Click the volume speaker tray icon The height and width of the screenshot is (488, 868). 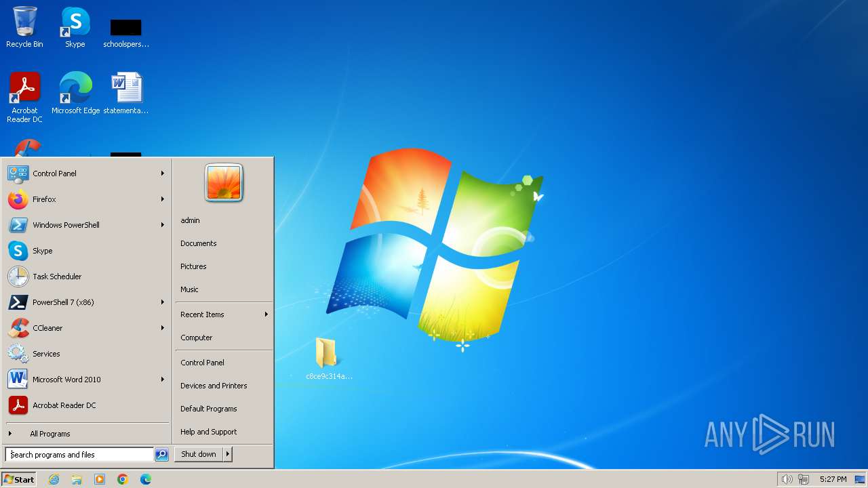coord(787,479)
